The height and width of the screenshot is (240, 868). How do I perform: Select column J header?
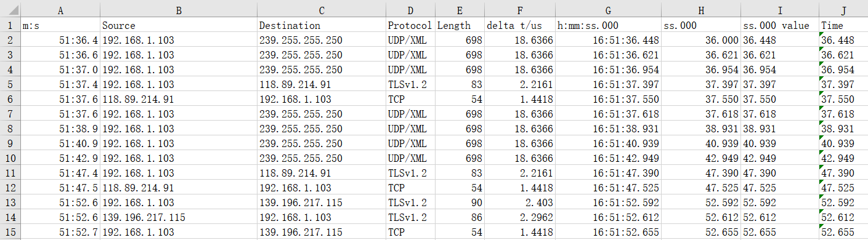click(x=843, y=10)
